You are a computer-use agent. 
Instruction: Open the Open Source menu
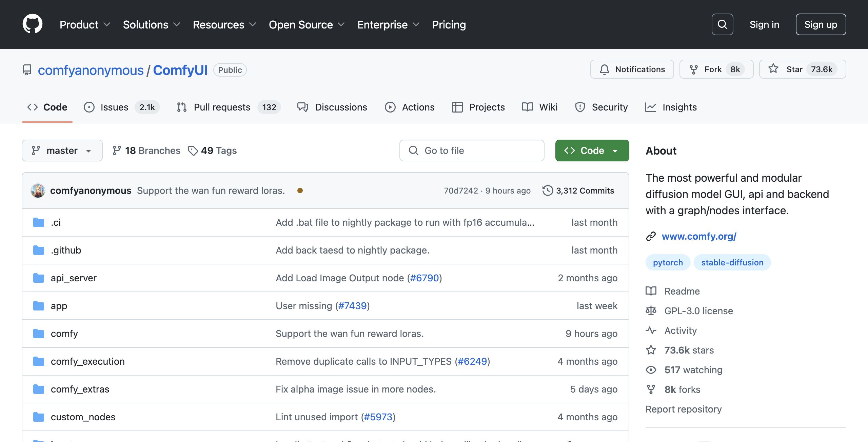coord(306,24)
